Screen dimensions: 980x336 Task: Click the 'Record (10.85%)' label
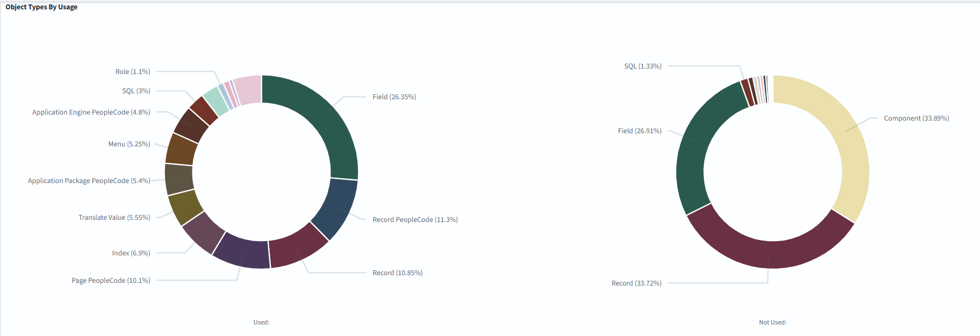(397, 273)
